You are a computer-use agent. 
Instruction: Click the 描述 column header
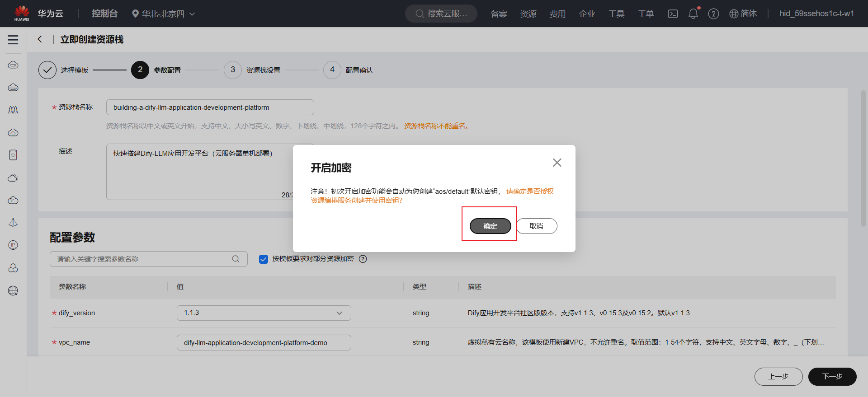[x=475, y=287]
